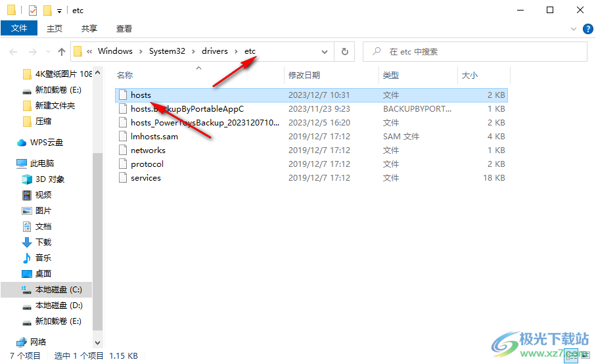
Task: Select hosts.BackupByPortableAppC file icon
Action: [122, 108]
